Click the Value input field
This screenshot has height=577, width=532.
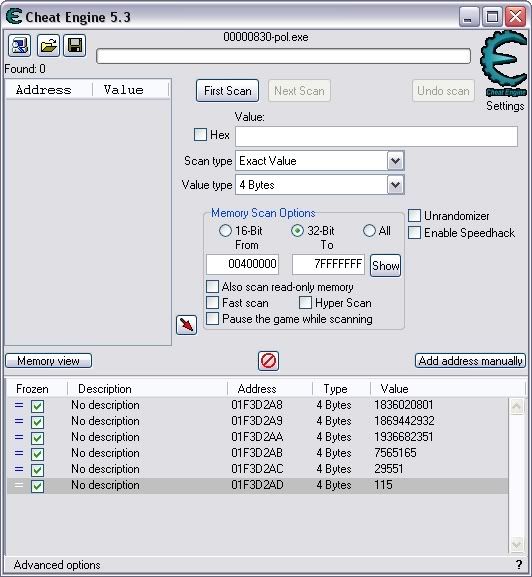[x=376, y=136]
